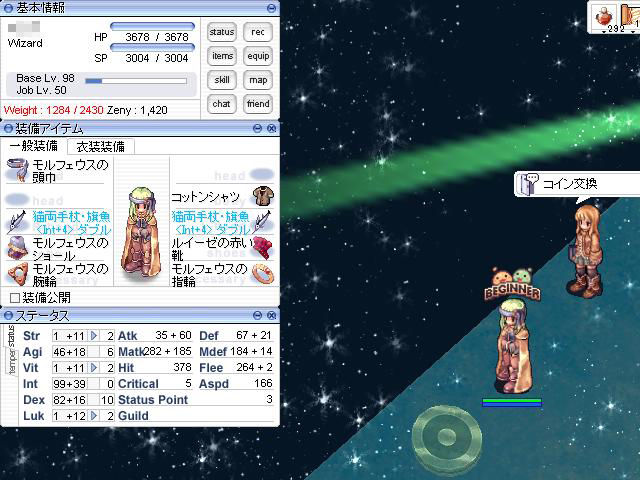The width and height of the screenshot is (640, 480).
Task: Switch to 衣装装備 tab
Action: click(100, 147)
